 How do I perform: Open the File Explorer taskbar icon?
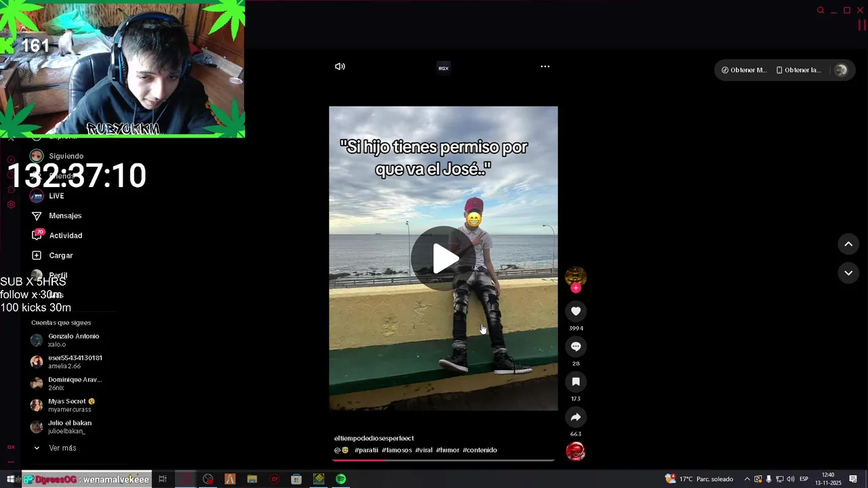[x=252, y=479]
